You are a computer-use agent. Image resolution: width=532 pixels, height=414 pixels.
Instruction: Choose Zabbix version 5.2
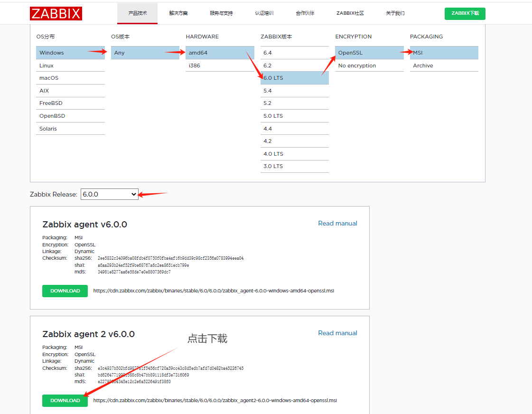coord(295,103)
